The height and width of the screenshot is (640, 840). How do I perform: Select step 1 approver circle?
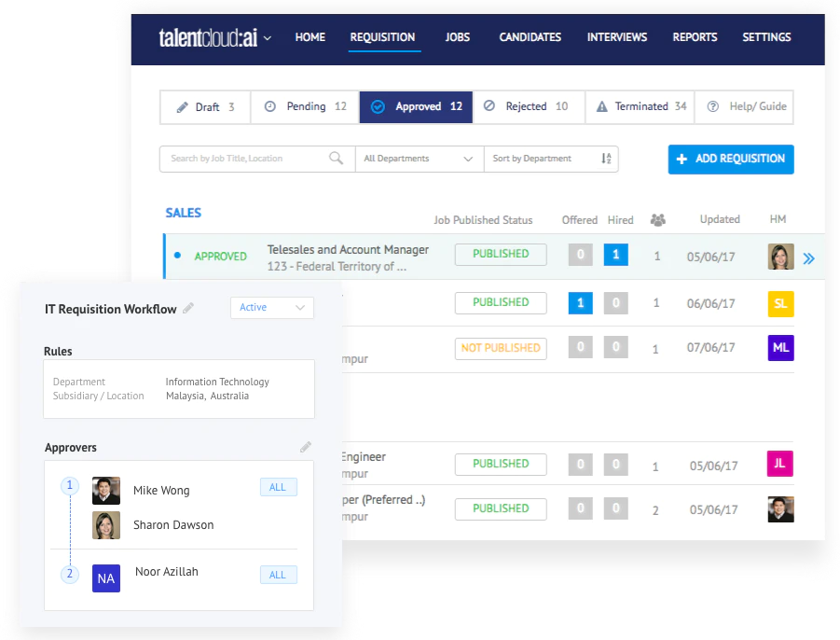click(70, 486)
